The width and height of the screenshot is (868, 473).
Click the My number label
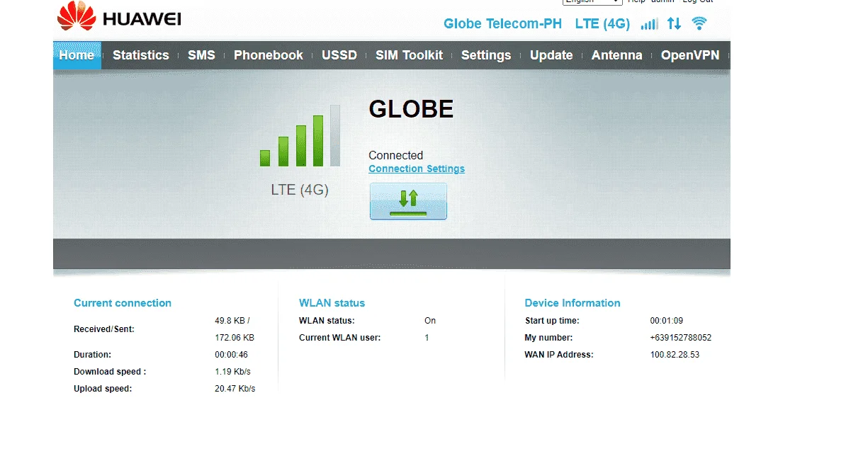click(548, 338)
